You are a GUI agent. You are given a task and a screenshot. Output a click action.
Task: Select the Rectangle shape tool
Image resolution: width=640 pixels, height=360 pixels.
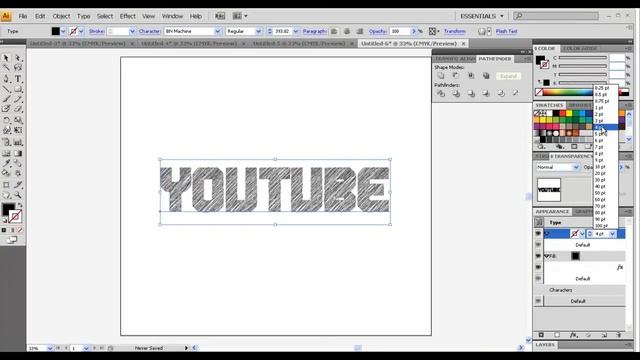pos(18,89)
